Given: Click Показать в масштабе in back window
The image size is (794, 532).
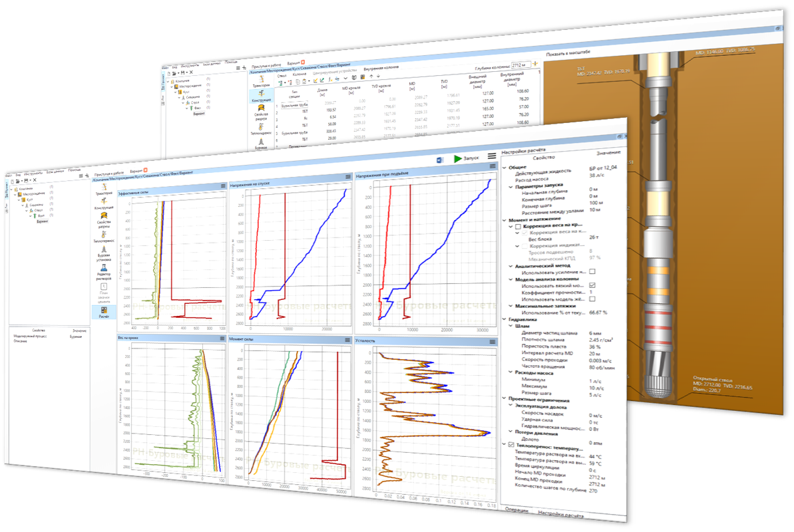Looking at the screenshot, I should [568, 53].
